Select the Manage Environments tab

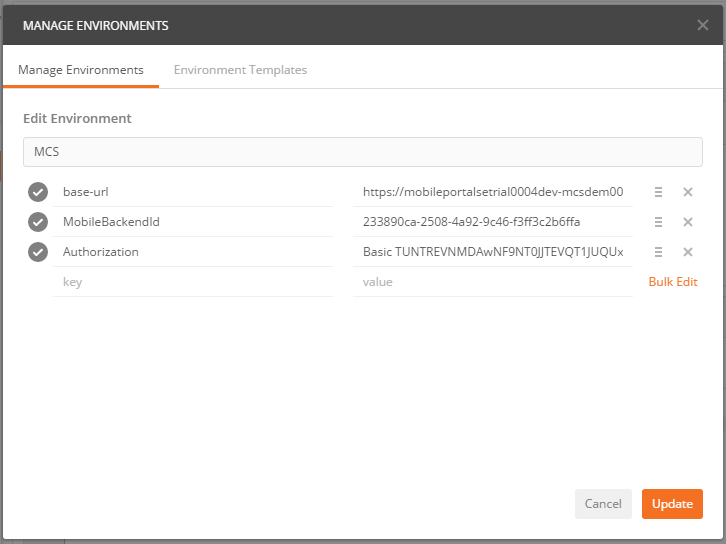[81, 70]
